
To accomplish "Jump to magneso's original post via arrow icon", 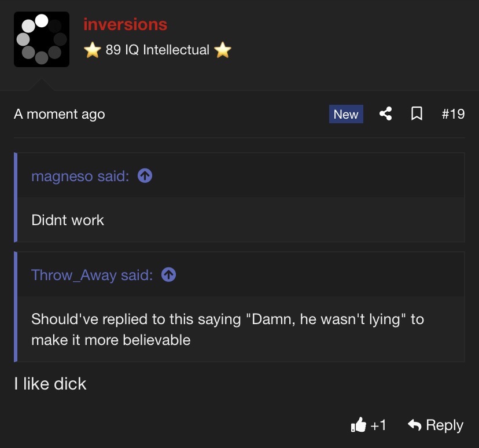I will click(x=145, y=176).
